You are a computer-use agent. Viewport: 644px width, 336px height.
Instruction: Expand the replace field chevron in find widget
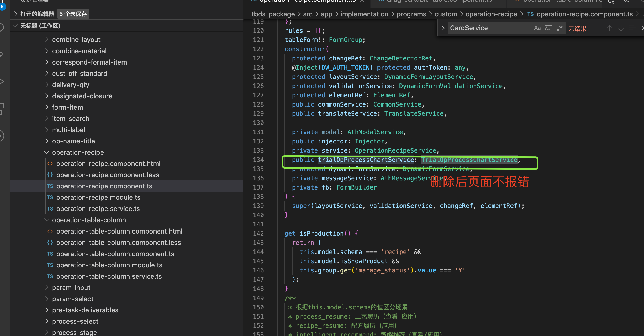[443, 28]
